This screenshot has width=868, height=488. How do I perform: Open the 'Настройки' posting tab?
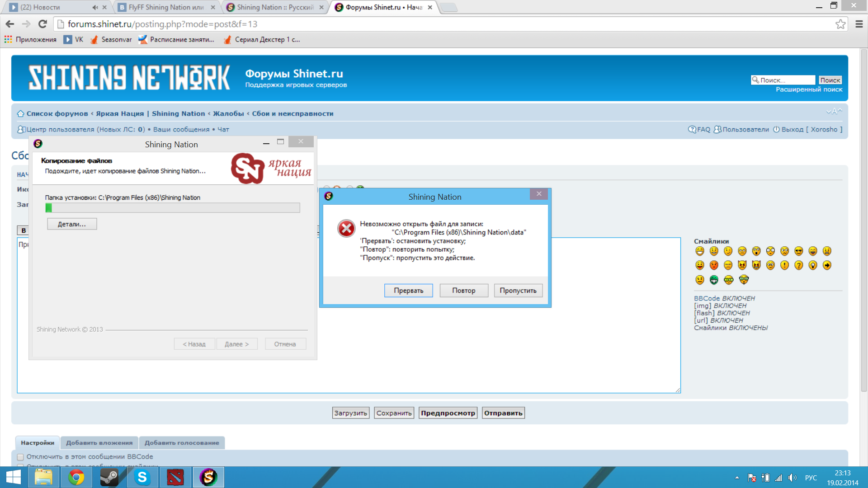38,443
